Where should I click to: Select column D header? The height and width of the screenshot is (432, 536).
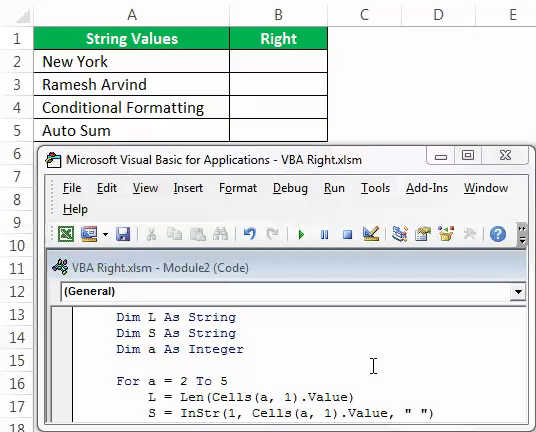click(439, 15)
